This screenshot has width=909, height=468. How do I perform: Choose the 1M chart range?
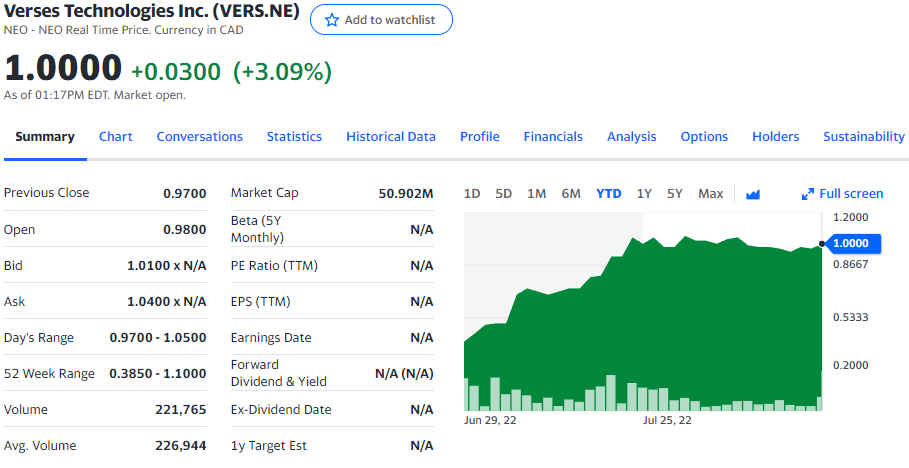coord(536,194)
